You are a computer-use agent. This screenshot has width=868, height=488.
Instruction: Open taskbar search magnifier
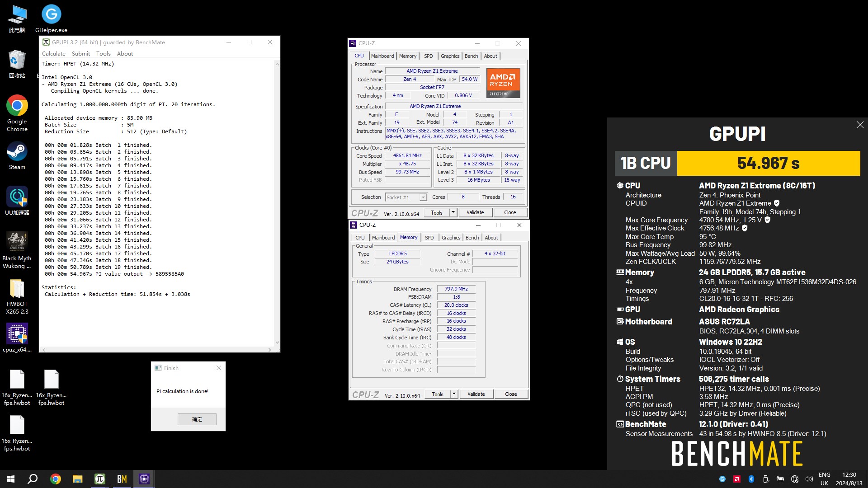[x=33, y=479]
